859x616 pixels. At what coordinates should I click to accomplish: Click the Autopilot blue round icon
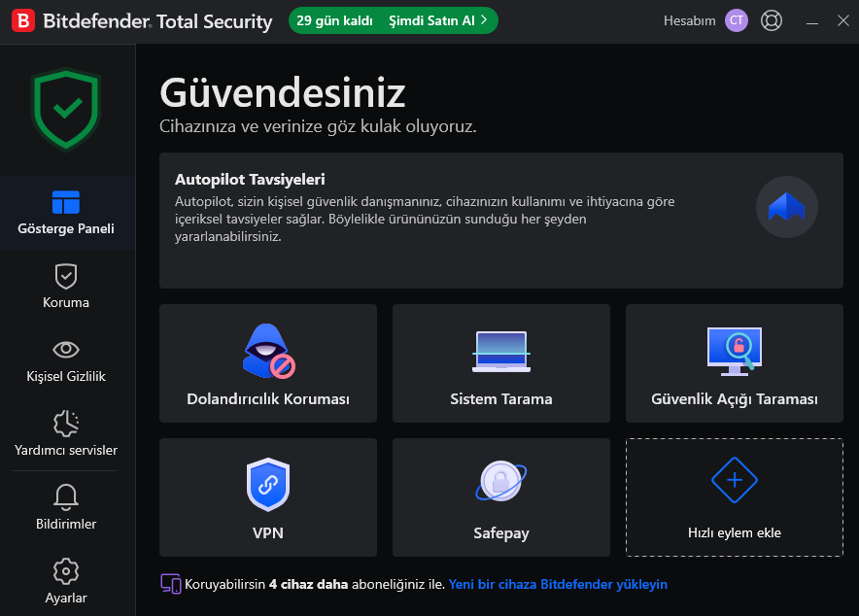tap(787, 207)
